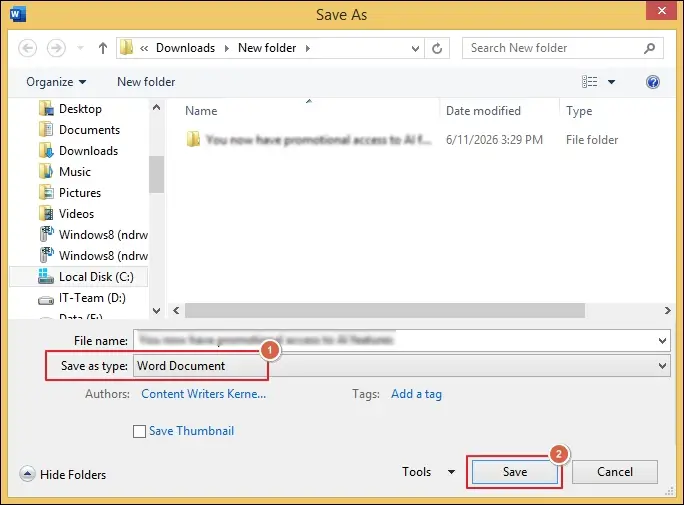Screen dimensions: 684x505
Task: Click the Save button
Action: click(x=515, y=472)
